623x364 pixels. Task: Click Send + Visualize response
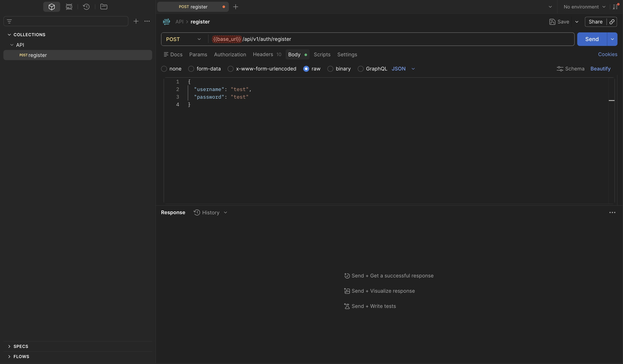380,291
